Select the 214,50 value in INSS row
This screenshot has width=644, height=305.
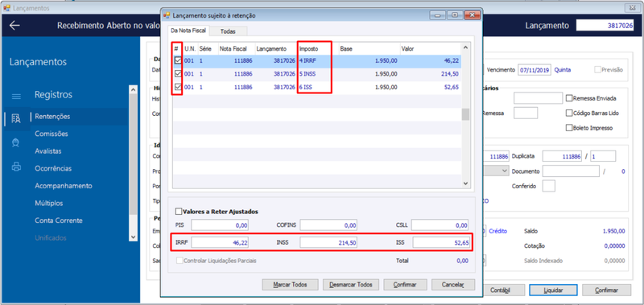tap(449, 74)
